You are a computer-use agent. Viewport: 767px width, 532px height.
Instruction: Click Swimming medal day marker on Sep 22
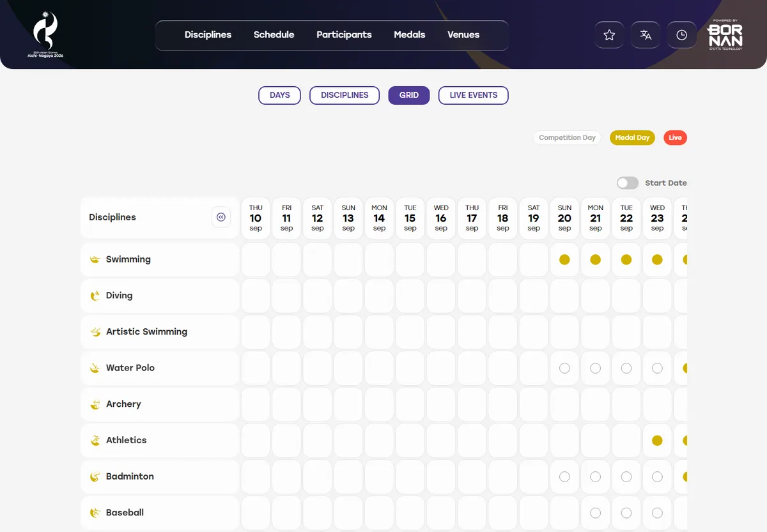(626, 260)
